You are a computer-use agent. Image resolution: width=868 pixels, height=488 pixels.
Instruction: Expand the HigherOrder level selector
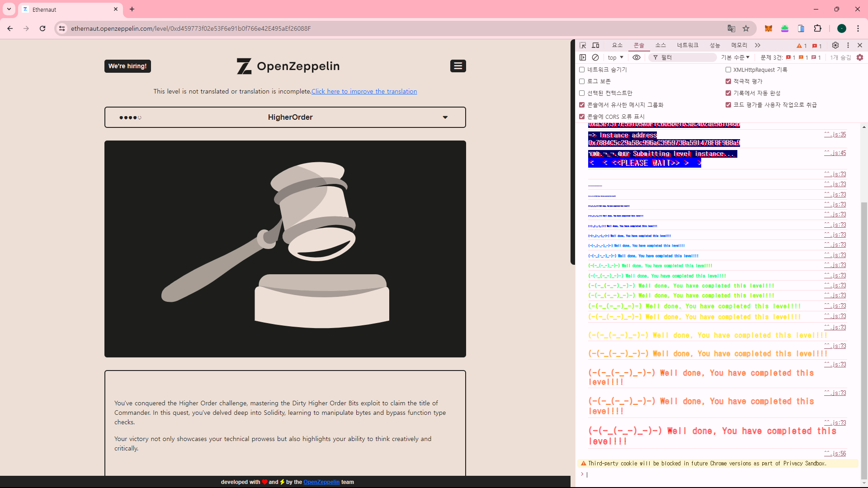(285, 117)
